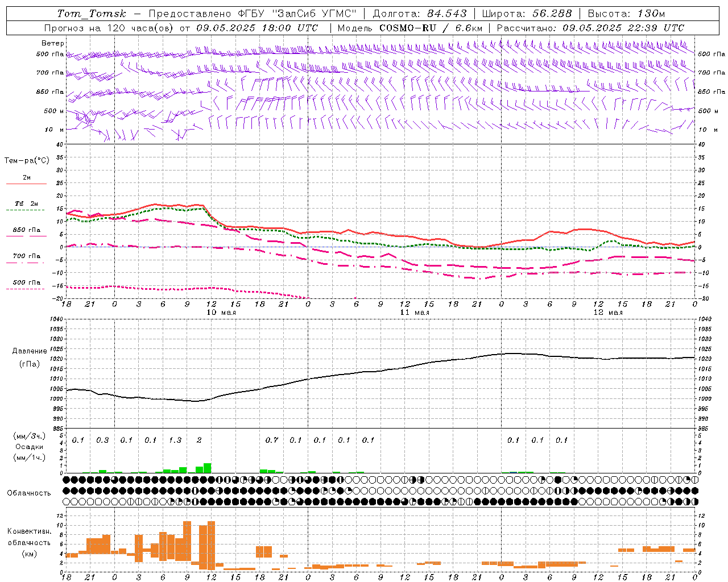Screen dimensions: 728x582
Task: Click the computed time "09.05.2025 22:39 UTC"
Action: tap(623, 28)
